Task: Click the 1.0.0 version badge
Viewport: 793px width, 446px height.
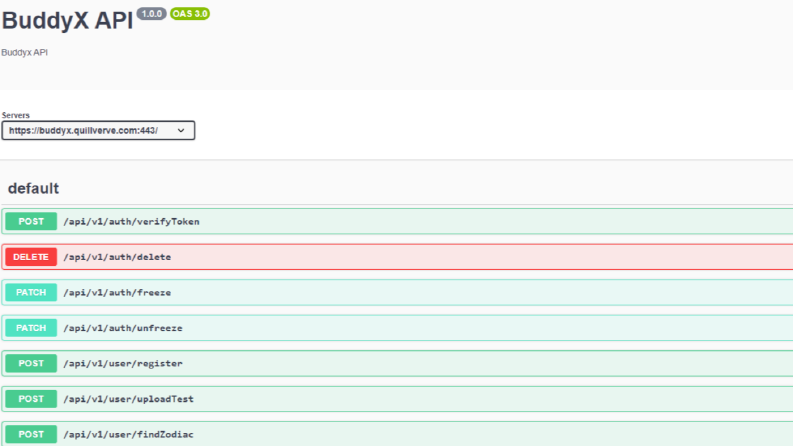Action: (151, 14)
